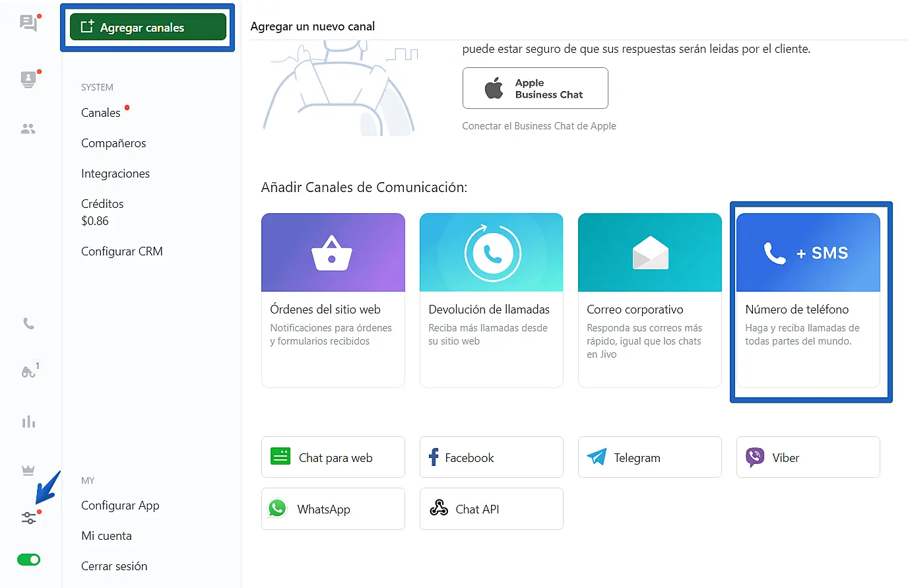Open the visitors monitor icon
The width and height of the screenshot is (908, 588).
pyautogui.click(x=28, y=79)
